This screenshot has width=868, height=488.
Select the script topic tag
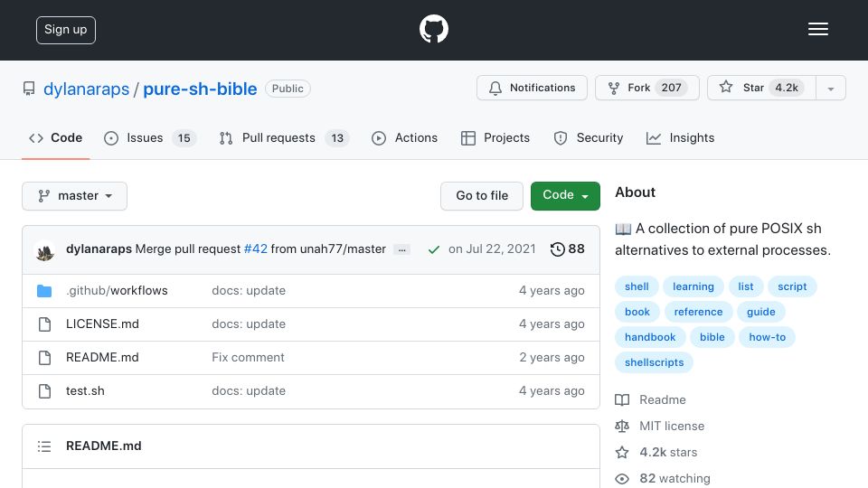point(792,286)
